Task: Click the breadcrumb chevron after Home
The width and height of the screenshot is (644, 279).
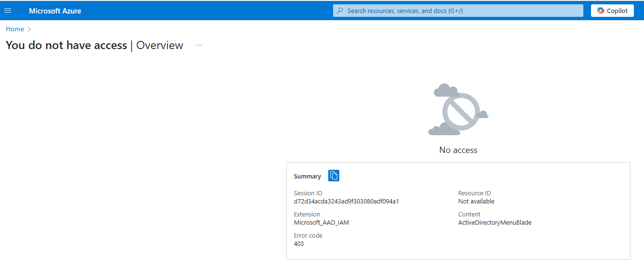Action: coord(29,29)
